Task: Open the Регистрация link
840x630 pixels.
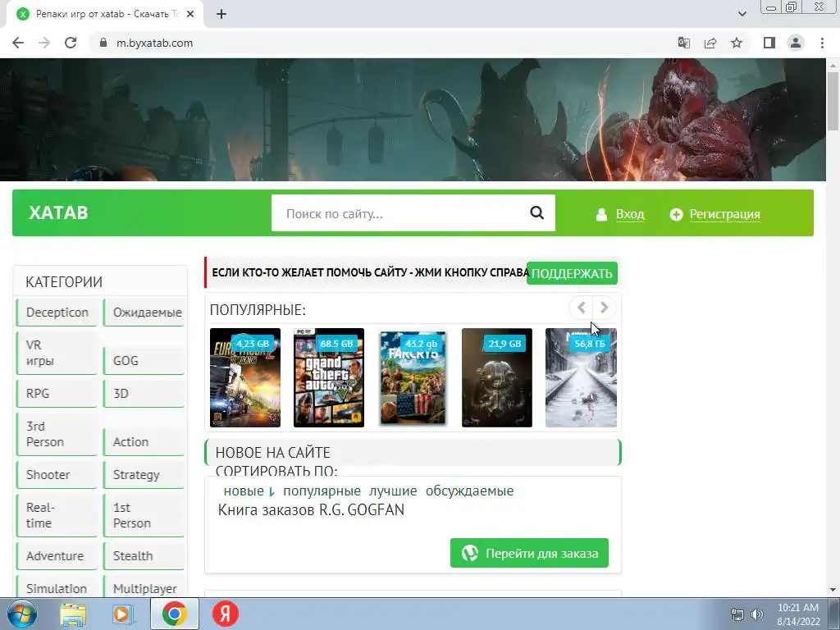Action: [724, 214]
